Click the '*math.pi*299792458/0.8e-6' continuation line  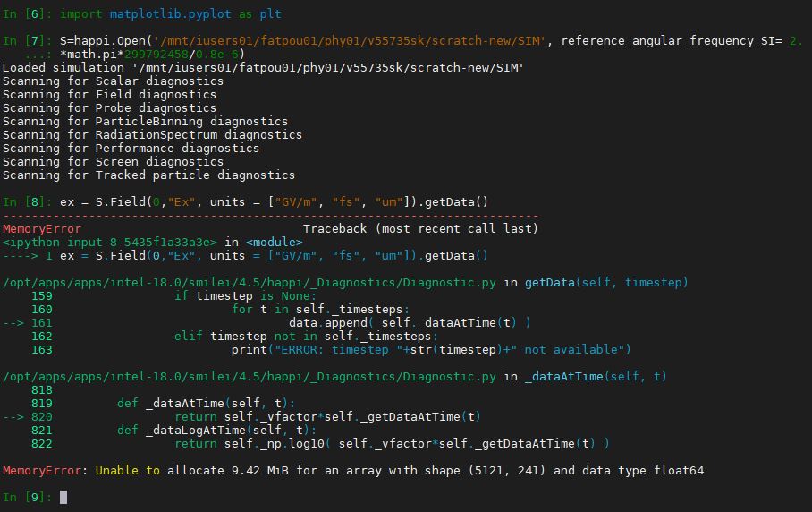click(x=152, y=55)
